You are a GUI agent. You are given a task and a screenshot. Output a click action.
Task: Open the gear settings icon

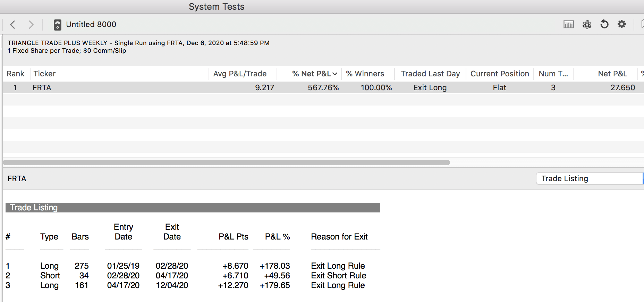coord(622,24)
